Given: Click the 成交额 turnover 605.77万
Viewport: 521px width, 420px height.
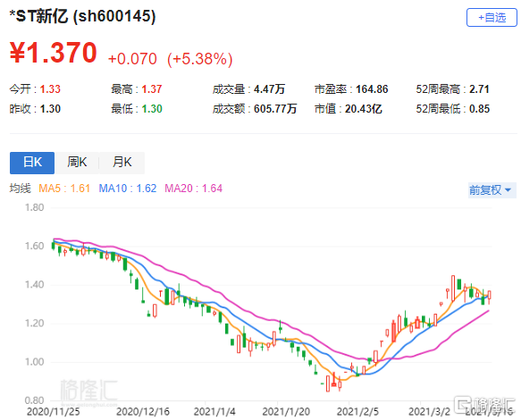Looking at the screenshot, I should click(x=275, y=109).
